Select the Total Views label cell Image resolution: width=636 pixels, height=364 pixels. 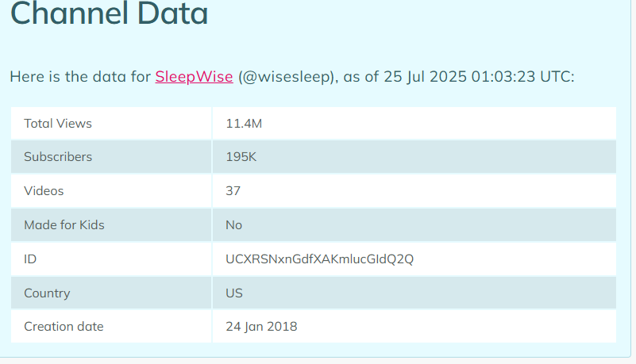pos(111,124)
